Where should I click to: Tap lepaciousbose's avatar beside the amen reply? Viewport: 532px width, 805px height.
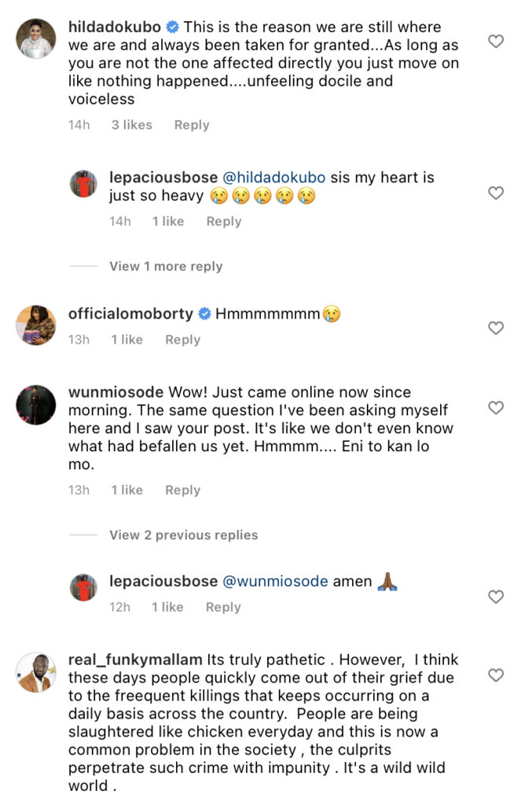pyautogui.click(x=84, y=587)
